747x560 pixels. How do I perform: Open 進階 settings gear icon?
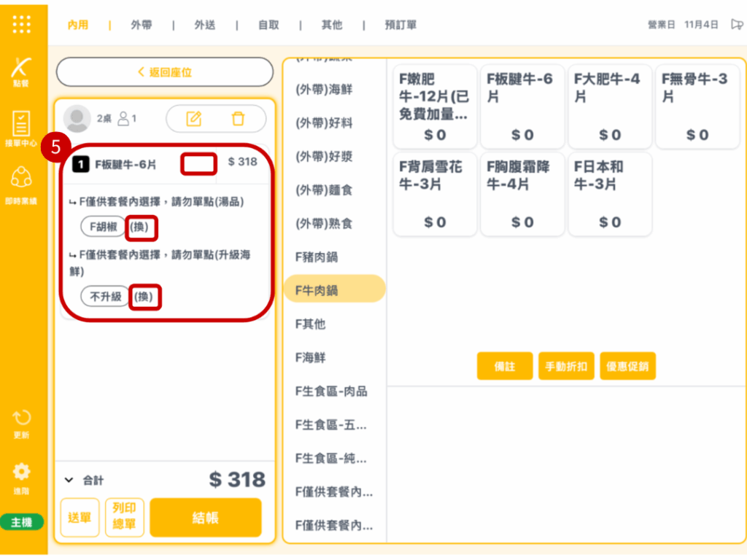(x=22, y=477)
